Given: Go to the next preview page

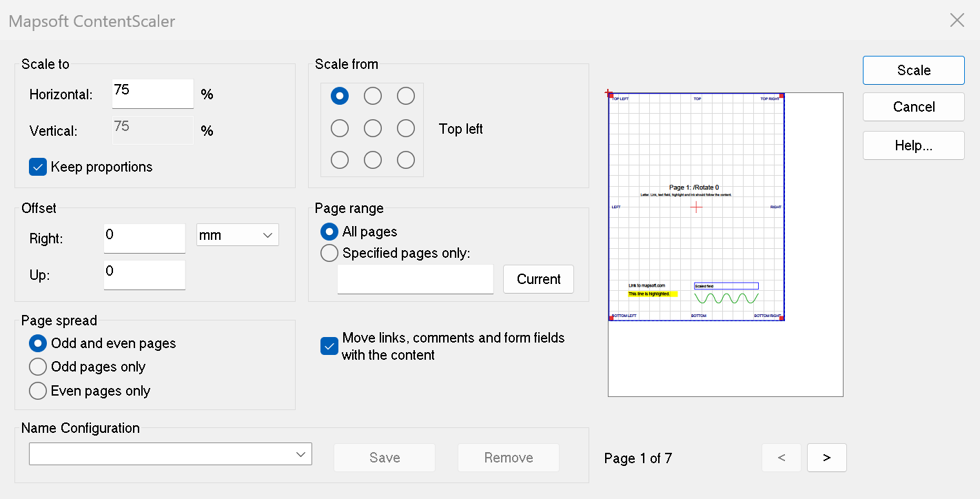Looking at the screenshot, I should (x=826, y=458).
